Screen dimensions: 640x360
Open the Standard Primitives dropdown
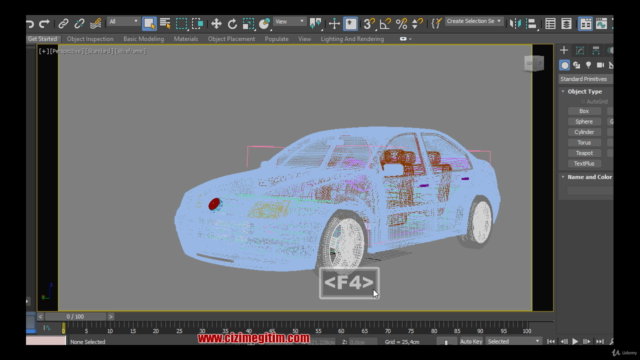(586, 79)
